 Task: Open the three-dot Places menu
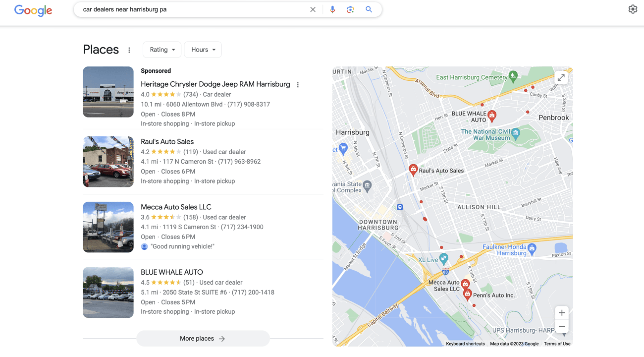click(x=130, y=49)
